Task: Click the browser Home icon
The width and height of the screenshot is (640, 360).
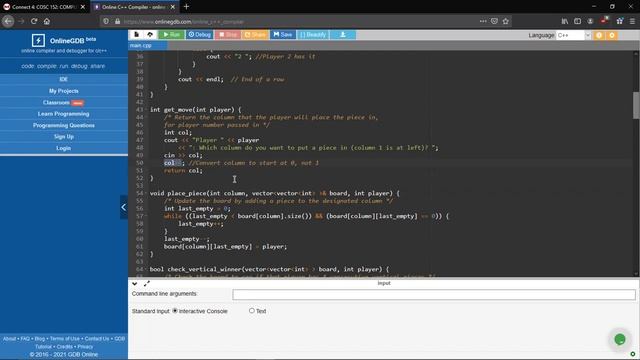Action: [x=47, y=21]
